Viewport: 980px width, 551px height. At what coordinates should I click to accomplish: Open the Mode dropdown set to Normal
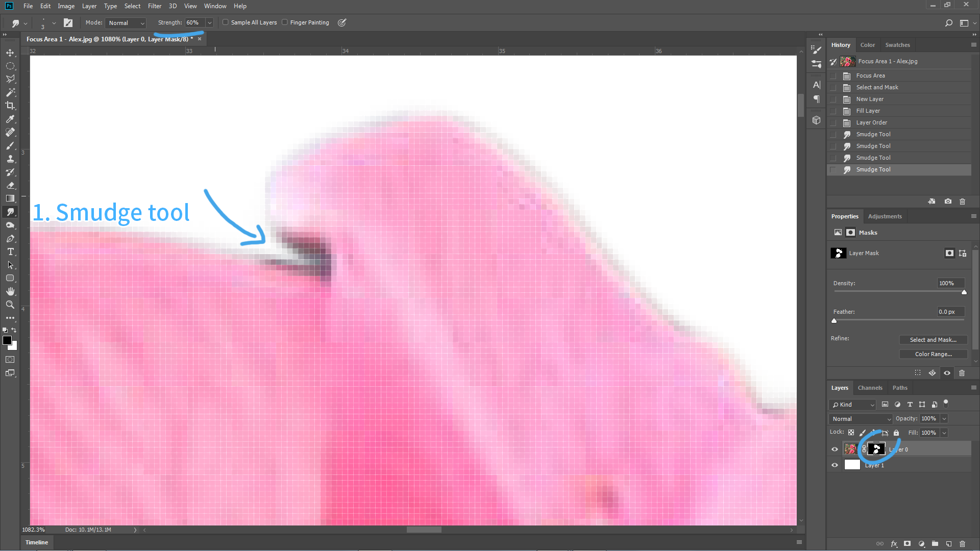(126, 23)
